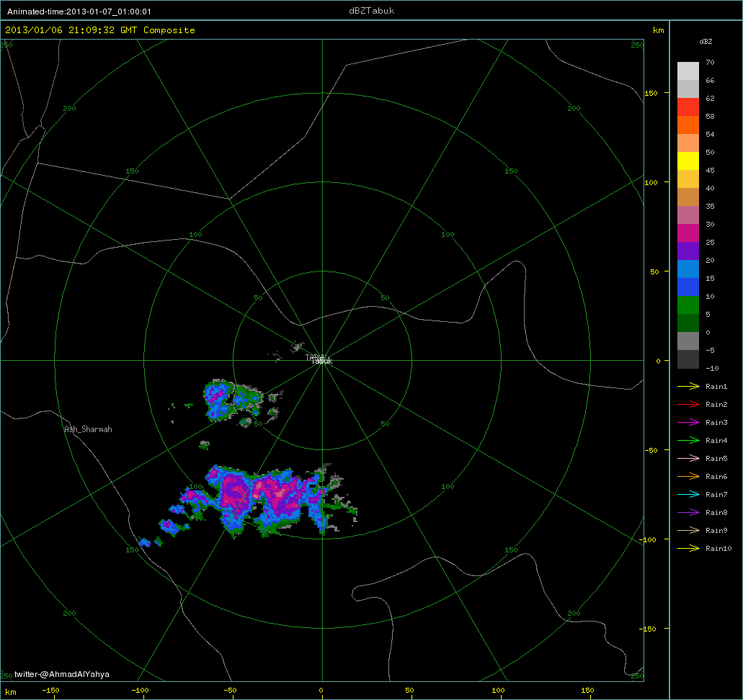Viewport: 743px width, 700px height.
Task: Click the "70" value on dBZ scale
Action: tap(710, 63)
